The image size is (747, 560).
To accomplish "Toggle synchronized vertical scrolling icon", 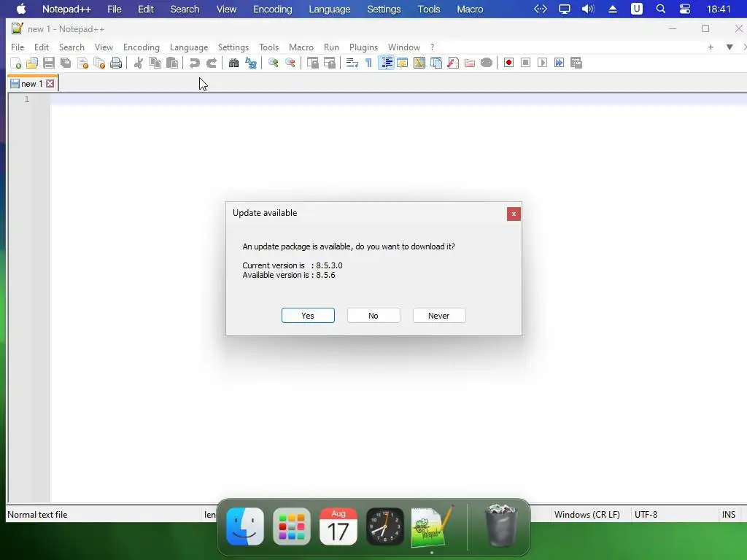I will pyautogui.click(x=312, y=63).
